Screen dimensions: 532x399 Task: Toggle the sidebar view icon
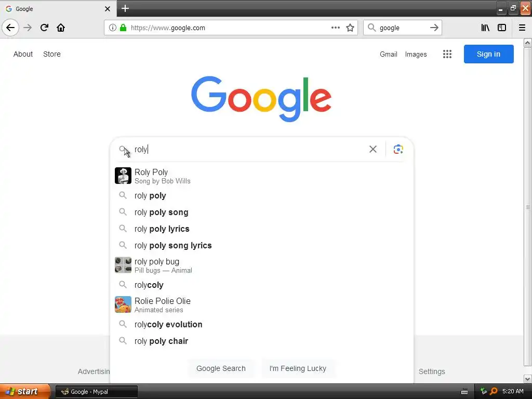coord(502,28)
